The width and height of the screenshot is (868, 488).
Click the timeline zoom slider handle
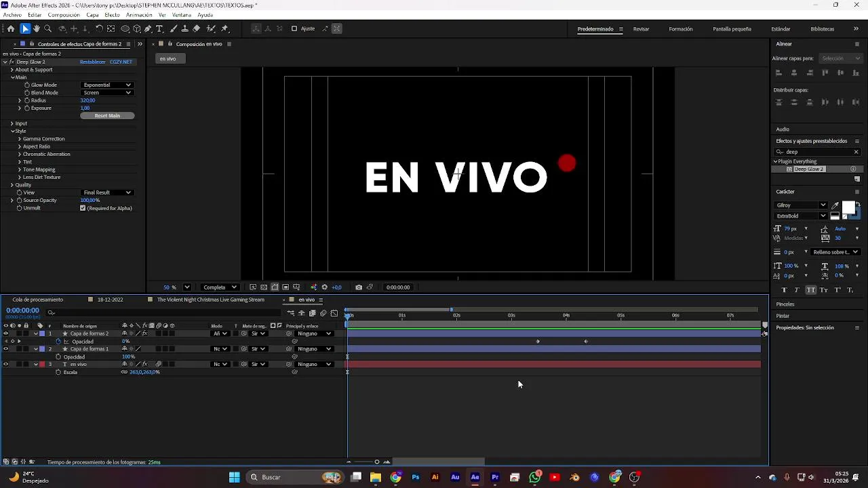[x=377, y=462]
